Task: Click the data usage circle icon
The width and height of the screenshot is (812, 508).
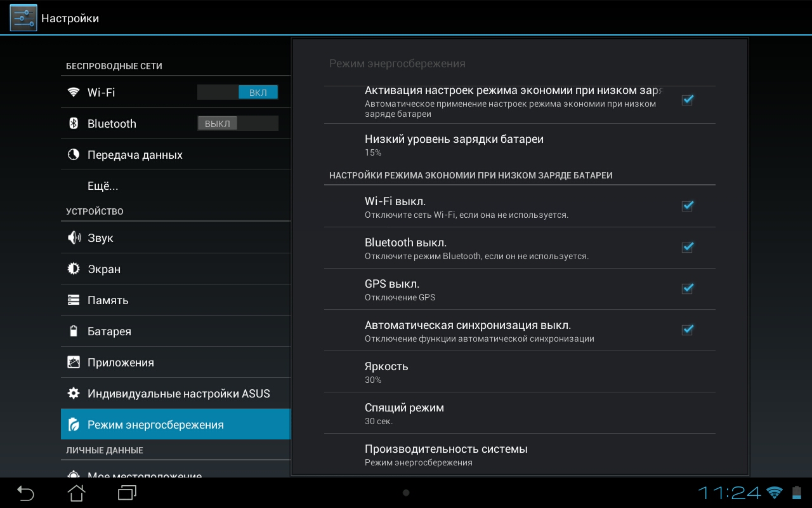Action: [x=74, y=154]
